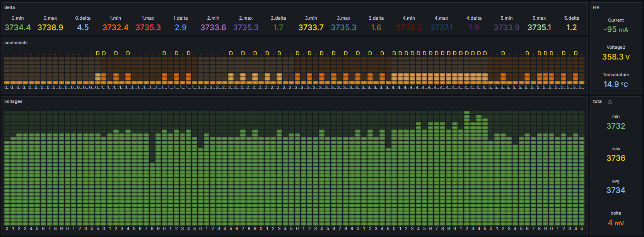Image resolution: width=644 pixels, height=237 pixels.
Task: Select the Temperature reading 14.9 °C
Action: tap(616, 84)
